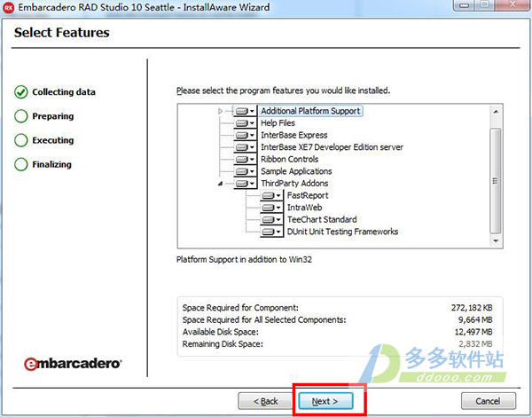Image resolution: width=532 pixels, height=417 pixels.
Task: Click the RAD Studio title bar icon
Action: coord(8,7)
